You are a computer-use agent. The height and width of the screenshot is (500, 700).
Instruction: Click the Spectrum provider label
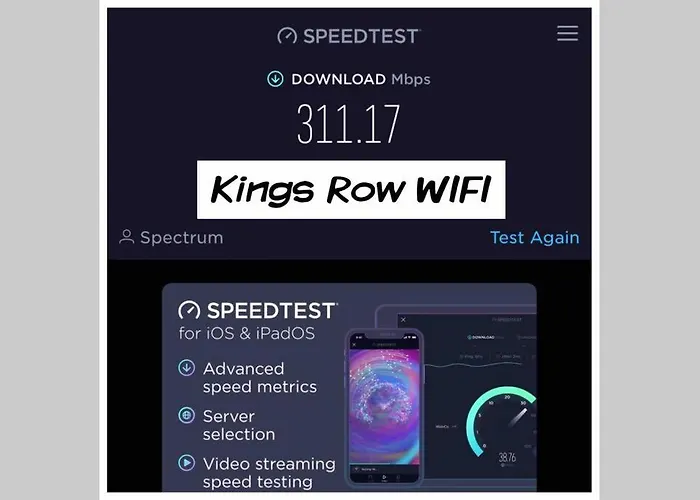(181, 238)
